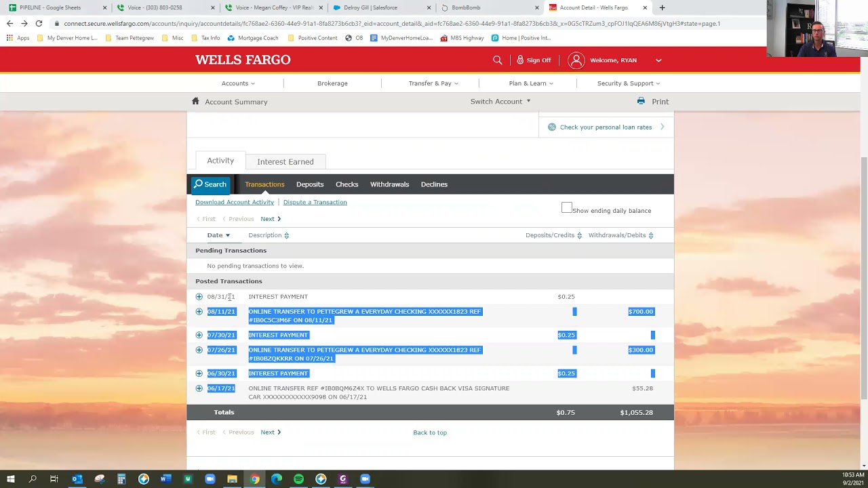Expand the 06/30/21 interest payment row

tap(199, 373)
